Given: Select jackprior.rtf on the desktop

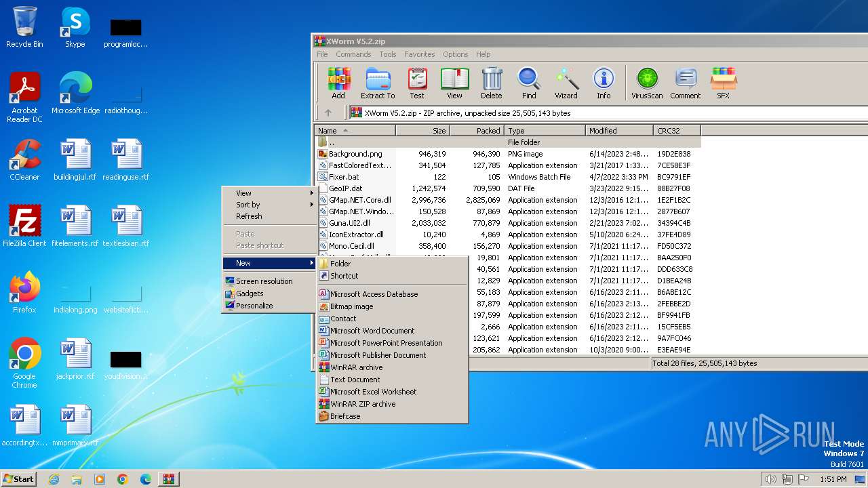Looking at the screenshot, I should pyautogui.click(x=75, y=359).
